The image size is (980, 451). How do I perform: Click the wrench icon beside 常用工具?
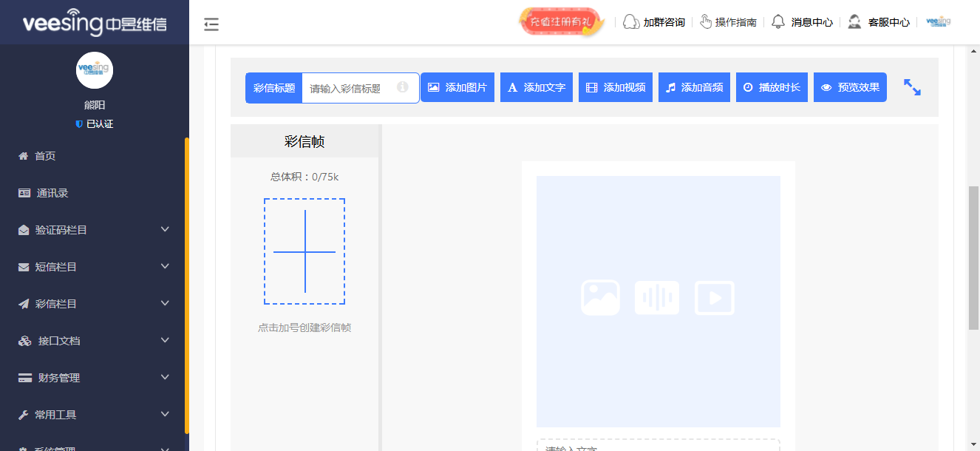pyautogui.click(x=24, y=415)
